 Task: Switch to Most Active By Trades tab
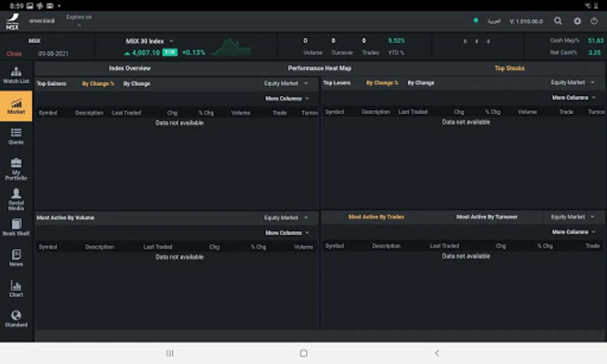(x=376, y=217)
